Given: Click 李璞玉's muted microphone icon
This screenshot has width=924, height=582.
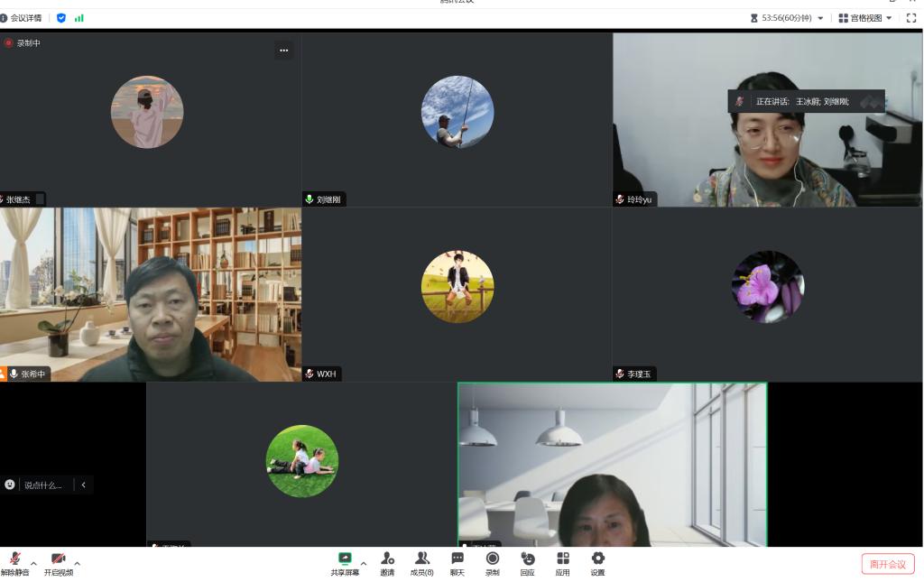Looking at the screenshot, I should pyautogui.click(x=620, y=374).
